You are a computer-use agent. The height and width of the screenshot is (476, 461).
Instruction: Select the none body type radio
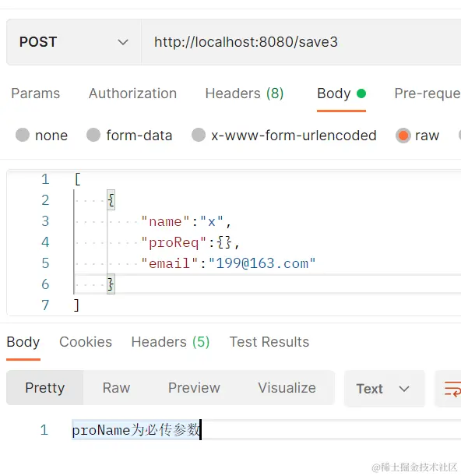pos(23,135)
